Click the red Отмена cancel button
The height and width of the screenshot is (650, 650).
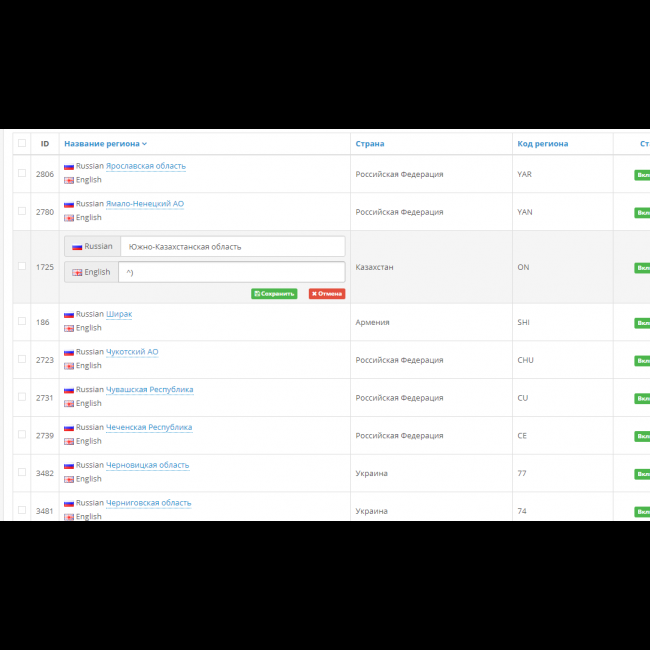click(x=327, y=294)
